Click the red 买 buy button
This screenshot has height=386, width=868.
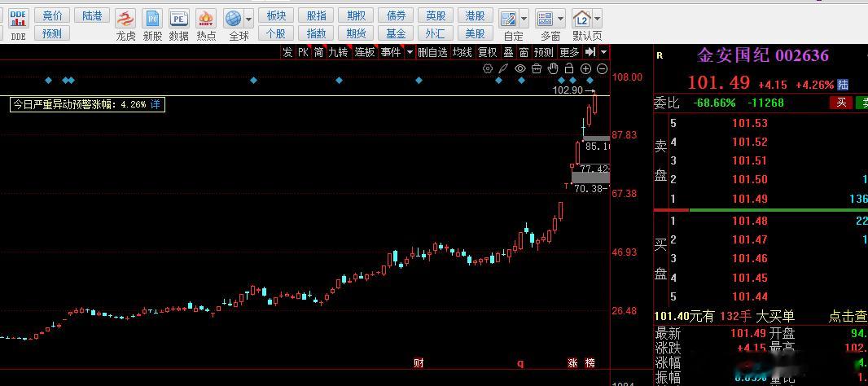841,103
